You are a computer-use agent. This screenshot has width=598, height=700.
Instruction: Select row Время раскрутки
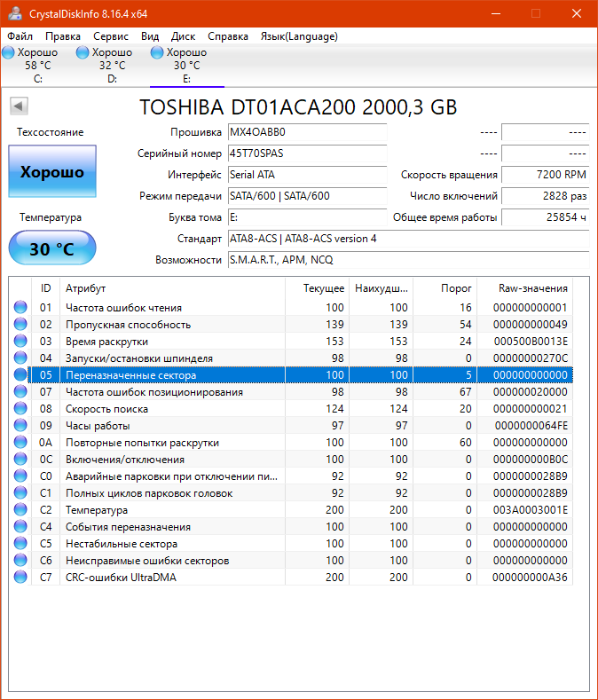click(302, 342)
